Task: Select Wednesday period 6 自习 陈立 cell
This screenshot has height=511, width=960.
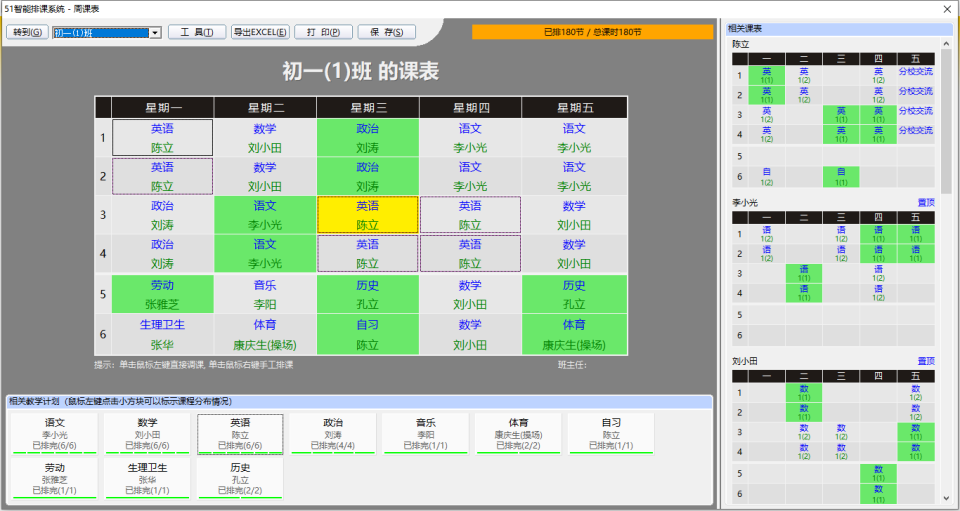Action: point(367,334)
